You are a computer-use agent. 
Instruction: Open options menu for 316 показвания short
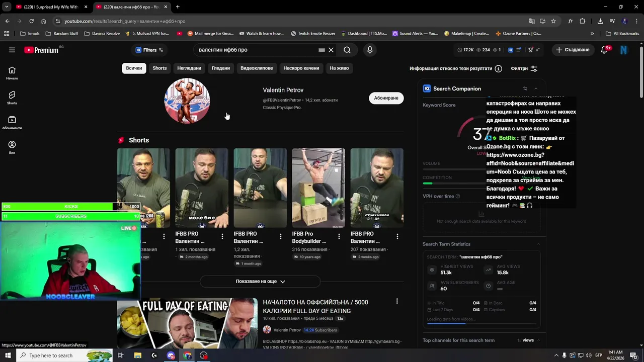[339, 236]
